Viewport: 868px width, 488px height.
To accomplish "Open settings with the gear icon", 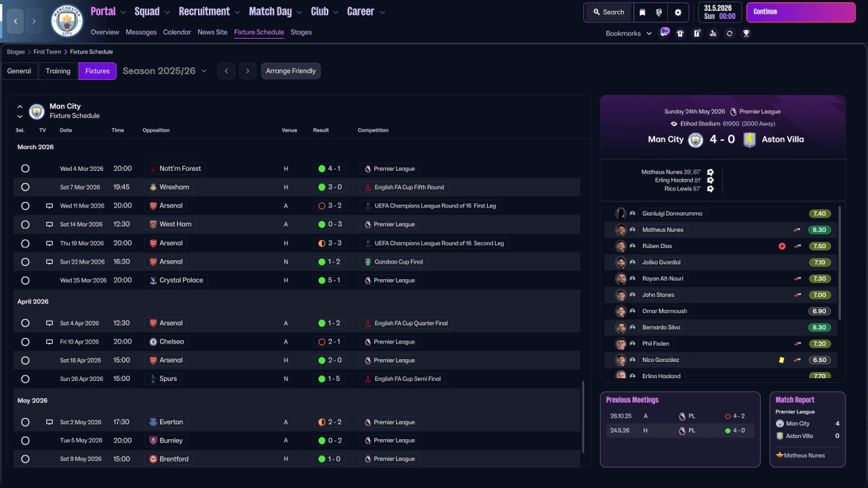I will (x=677, y=12).
